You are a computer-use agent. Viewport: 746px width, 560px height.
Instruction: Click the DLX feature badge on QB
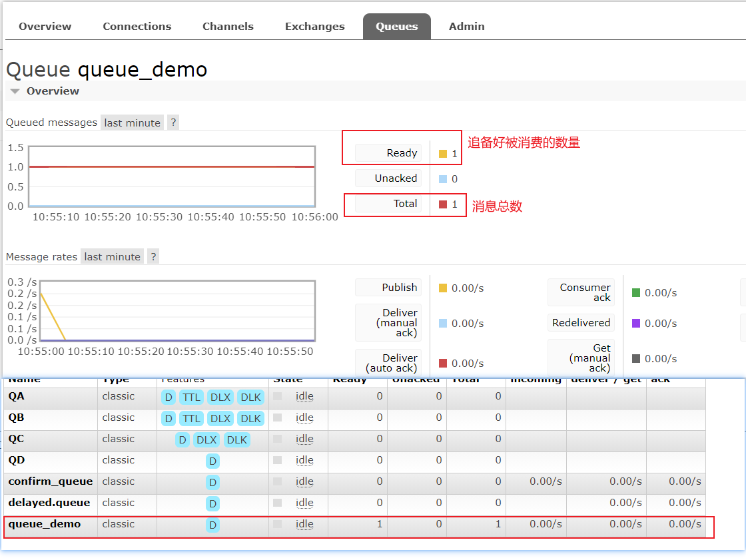(x=220, y=419)
